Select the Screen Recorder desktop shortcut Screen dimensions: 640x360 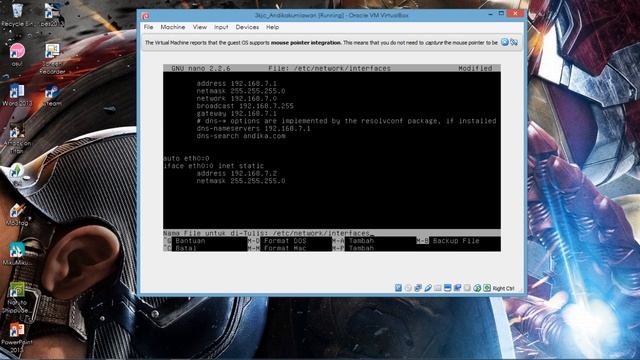[52, 59]
